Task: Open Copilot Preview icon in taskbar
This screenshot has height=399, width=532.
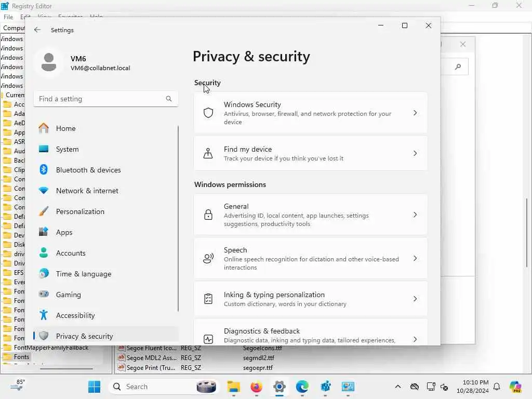Action: pyautogui.click(x=515, y=387)
